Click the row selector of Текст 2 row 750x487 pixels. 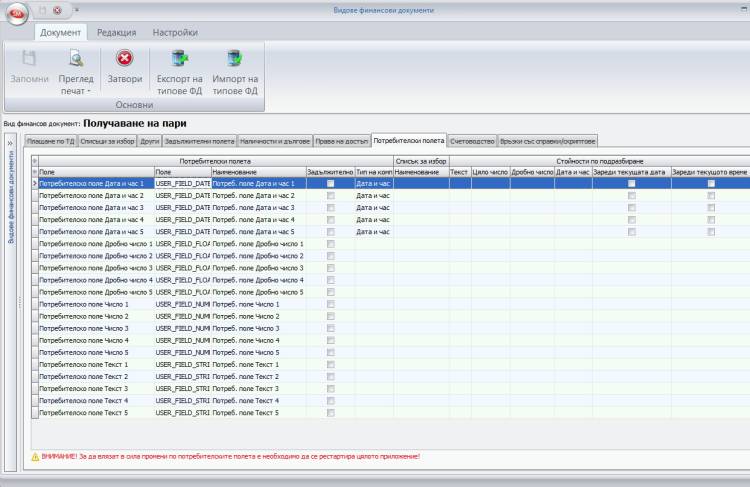click(35, 376)
